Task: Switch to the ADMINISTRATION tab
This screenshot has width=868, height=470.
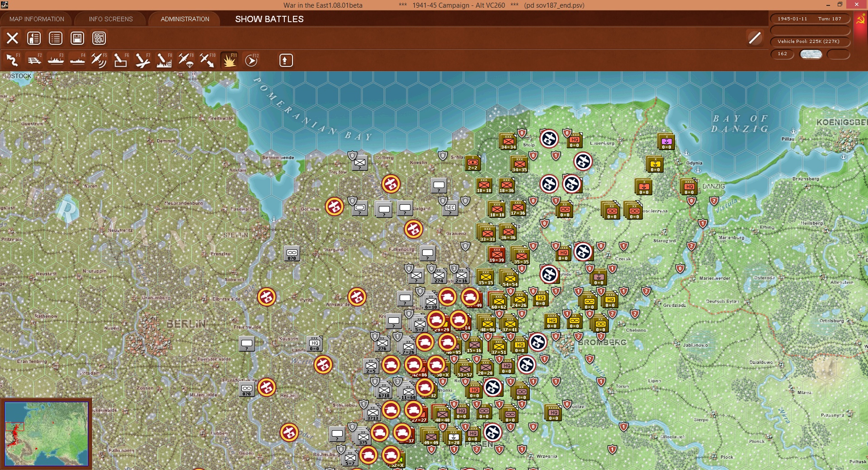Action: [x=185, y=19]
